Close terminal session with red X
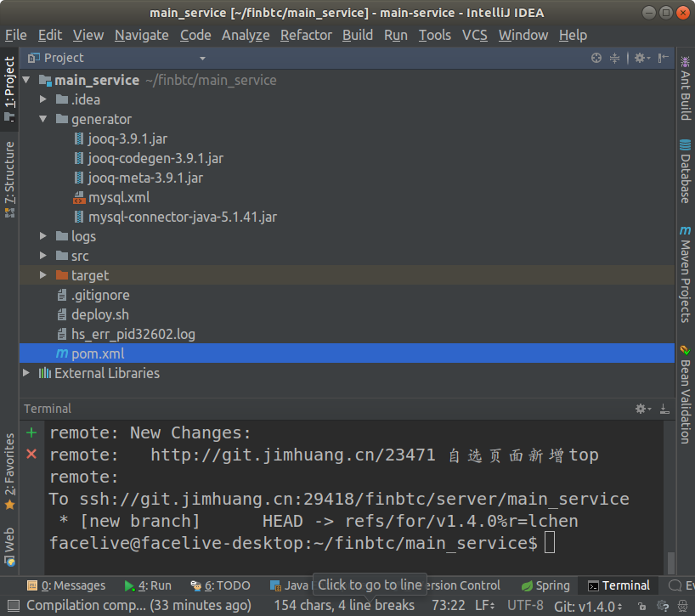695x616 pixels. (x=31, y=455)
